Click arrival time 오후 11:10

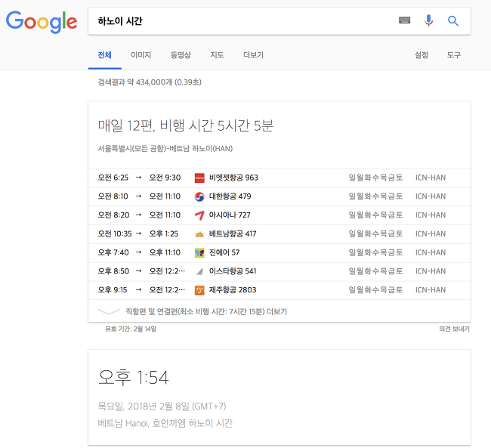(165, 252)
